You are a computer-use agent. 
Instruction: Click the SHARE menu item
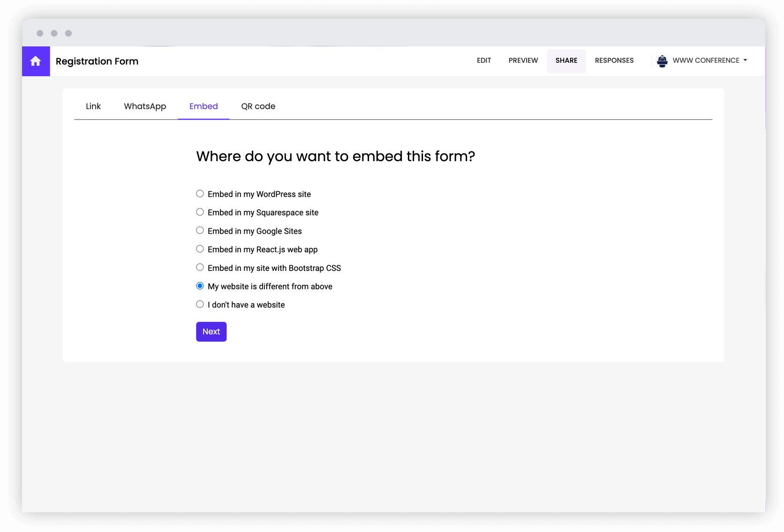[x=566, y=60]
